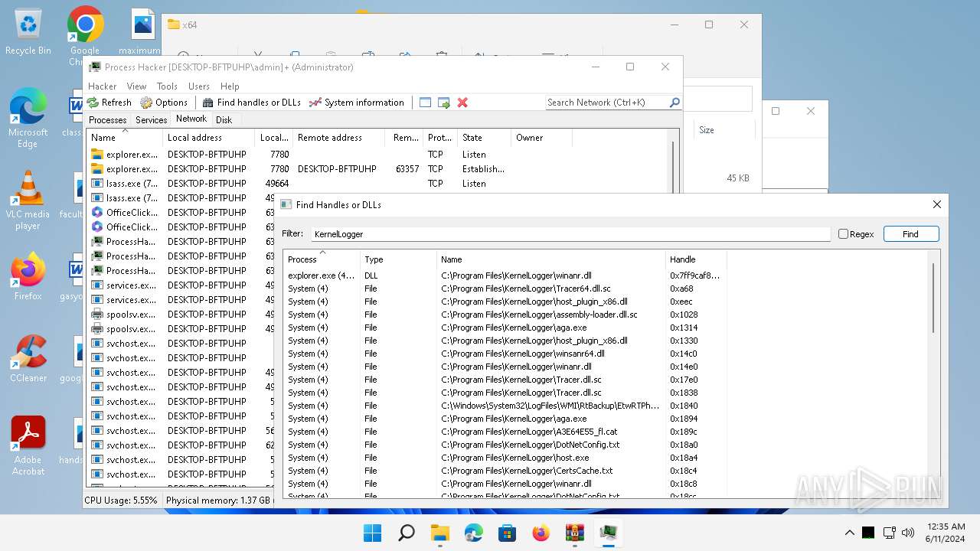
Task: Open VLC media player desktop shortcut
Action: click(x=28, y=201)
